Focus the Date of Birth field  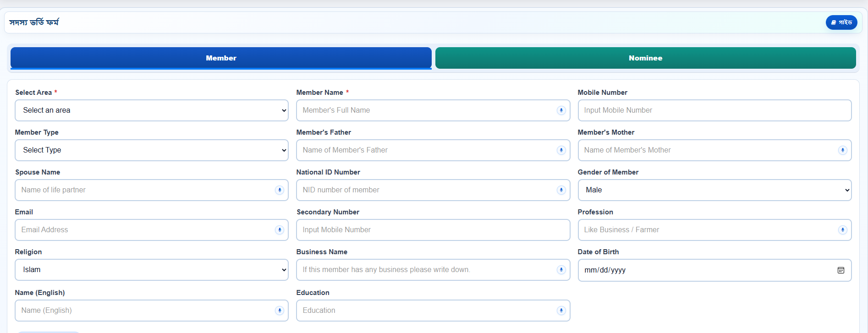click(714, 270)
